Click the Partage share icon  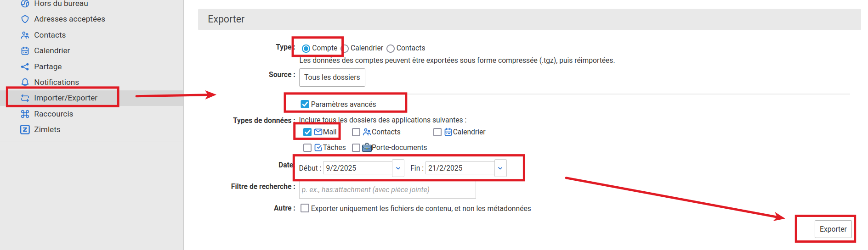point(25,67)
